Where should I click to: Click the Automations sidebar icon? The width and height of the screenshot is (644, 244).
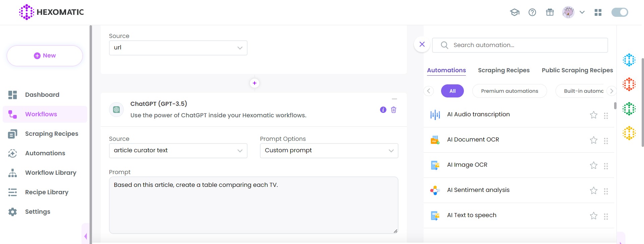12,153
